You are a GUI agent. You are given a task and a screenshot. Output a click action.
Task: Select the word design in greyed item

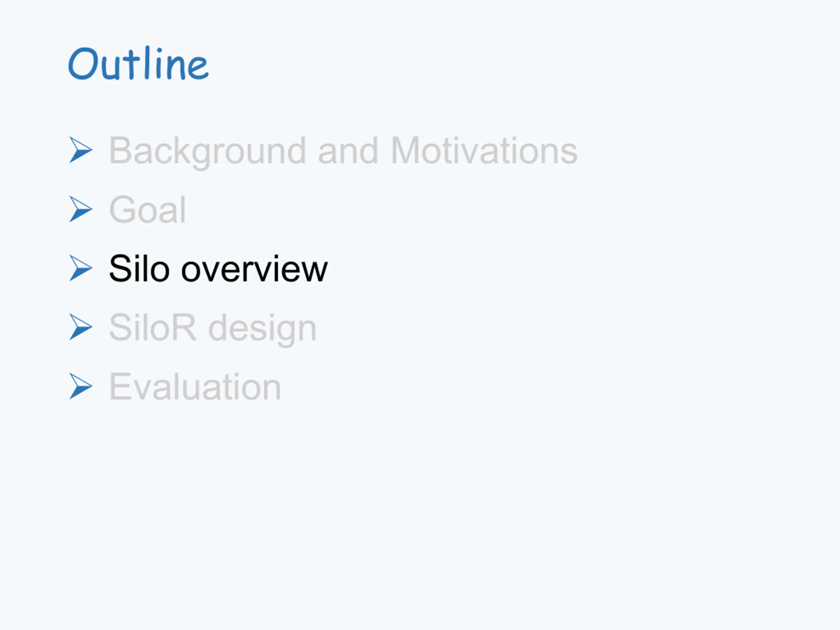click(262, 328)
